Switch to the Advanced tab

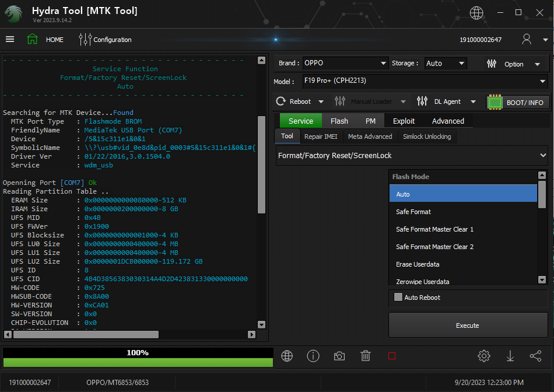click(448, 121)
